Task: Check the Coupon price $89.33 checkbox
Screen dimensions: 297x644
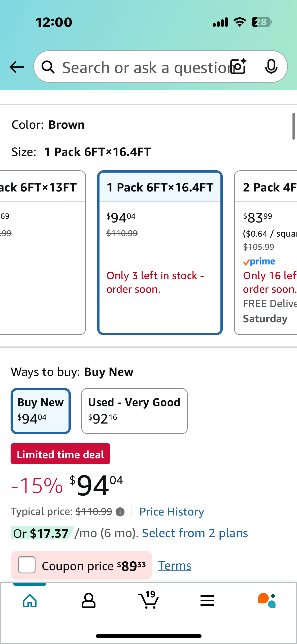Action: (27, 565)
